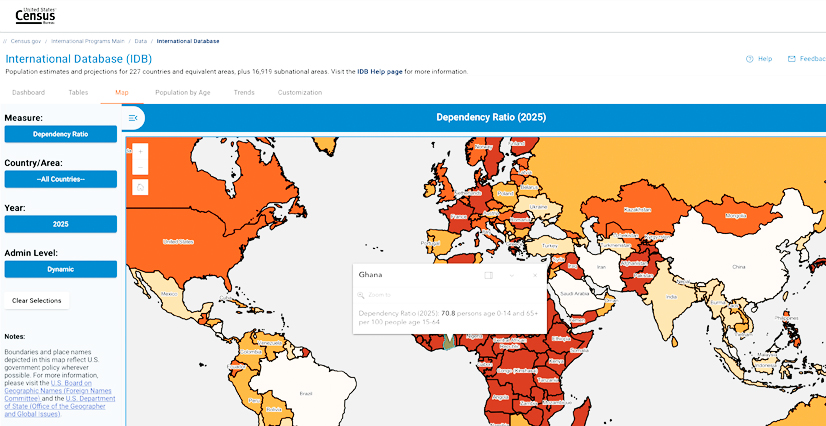Click Pakistan on the map
The width and height of the screenshot is (826, 426).
[x=643, y=275]
